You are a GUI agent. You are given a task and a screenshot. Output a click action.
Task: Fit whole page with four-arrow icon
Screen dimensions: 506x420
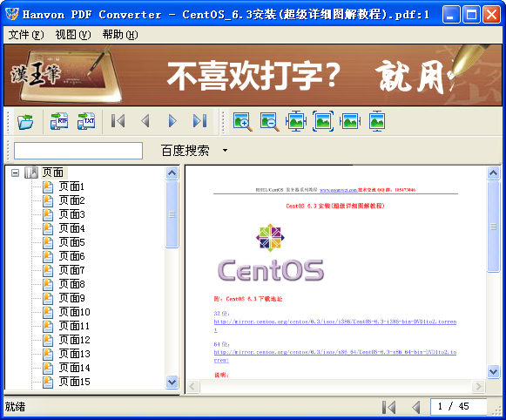296,121
